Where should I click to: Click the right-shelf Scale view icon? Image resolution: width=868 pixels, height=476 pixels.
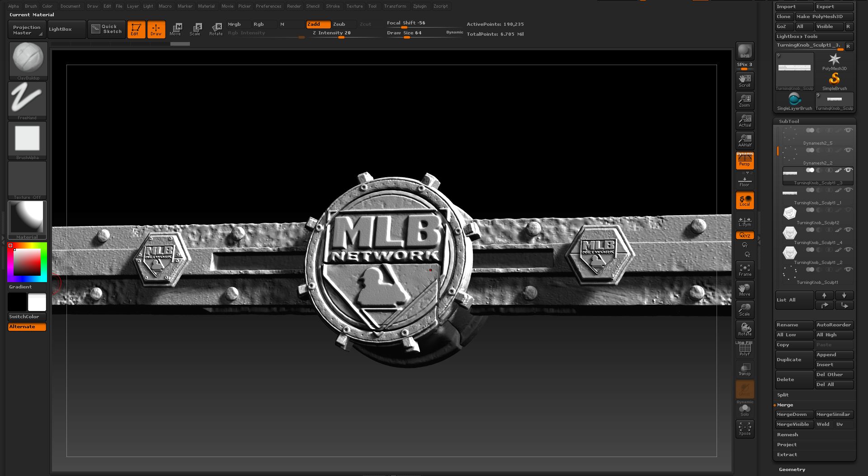[745, 309]
